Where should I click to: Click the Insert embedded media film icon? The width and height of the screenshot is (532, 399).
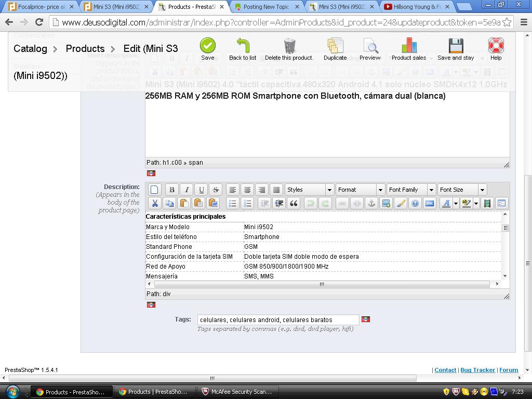tap(487, 204)
